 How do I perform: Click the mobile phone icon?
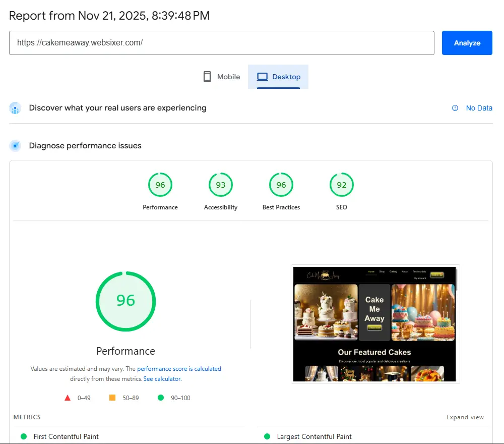207,77
